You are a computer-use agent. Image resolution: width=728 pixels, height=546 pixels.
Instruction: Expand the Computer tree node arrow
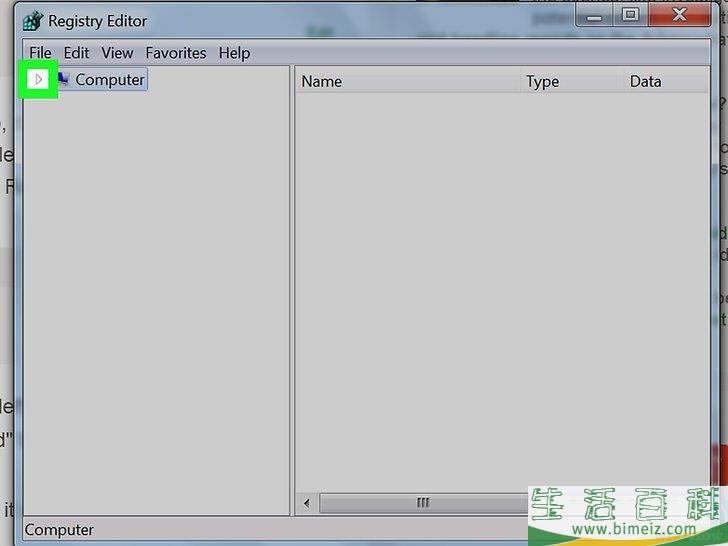(39, 79)
